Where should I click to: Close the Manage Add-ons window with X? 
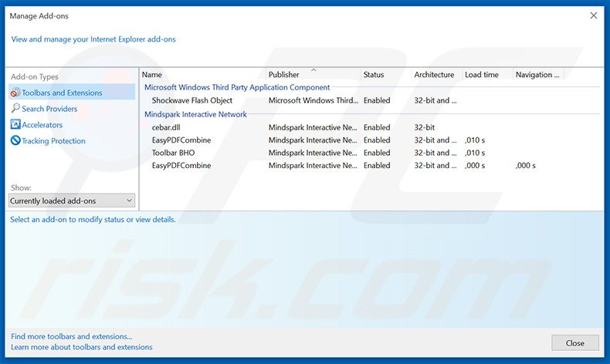coord(593,15)
